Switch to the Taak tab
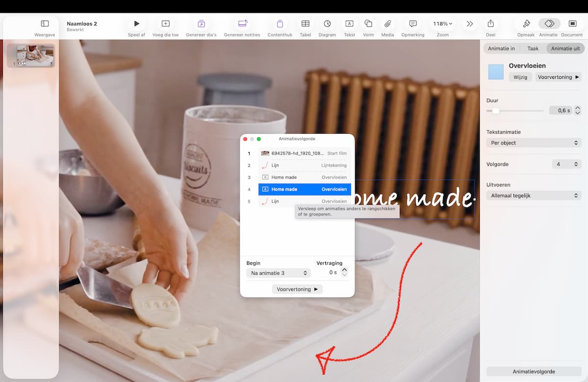Screen dimensions: 588x382 pos(533,48)
